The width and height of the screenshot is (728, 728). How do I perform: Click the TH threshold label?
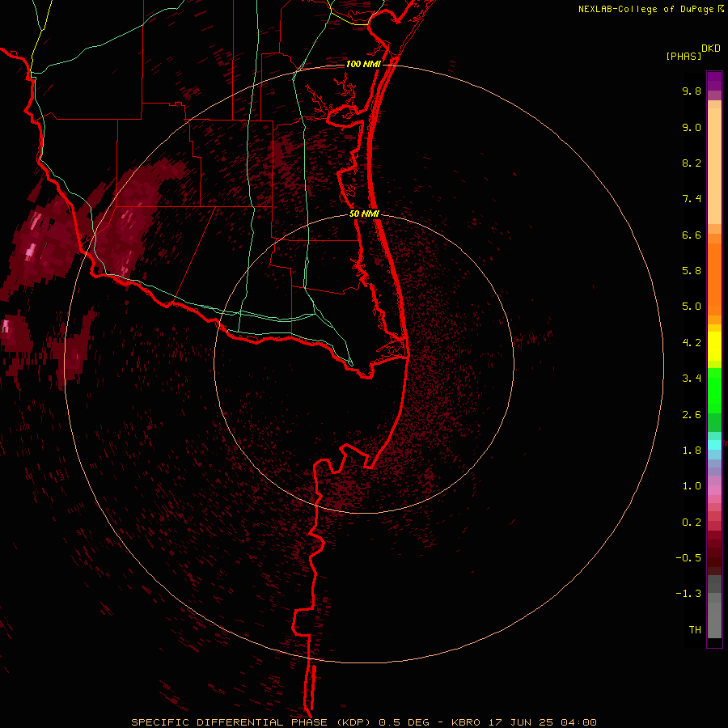[695, 629]
